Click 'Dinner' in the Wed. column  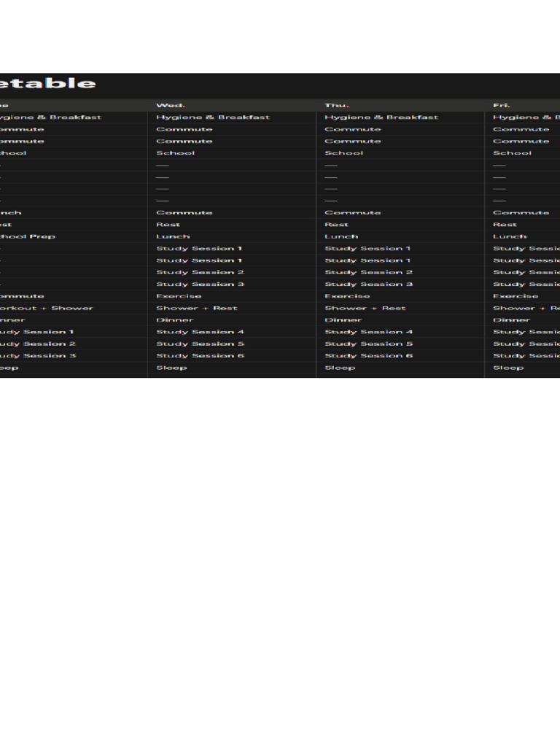click(x=175, y=320)
